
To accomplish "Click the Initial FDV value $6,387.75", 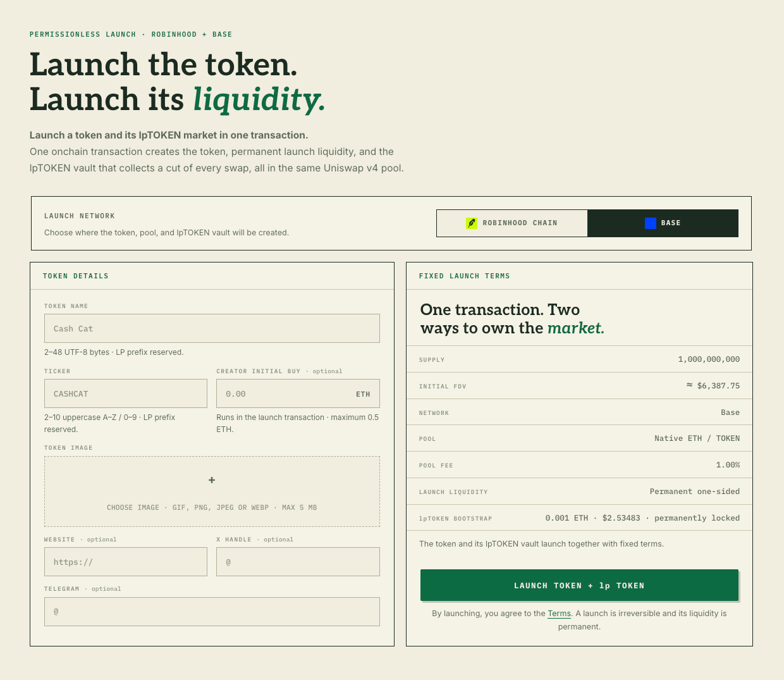I will 713,386.
